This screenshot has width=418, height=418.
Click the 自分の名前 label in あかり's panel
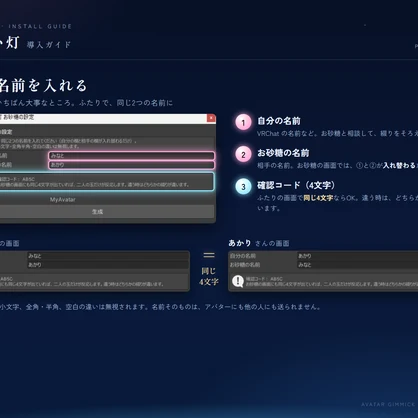point(243,256)
